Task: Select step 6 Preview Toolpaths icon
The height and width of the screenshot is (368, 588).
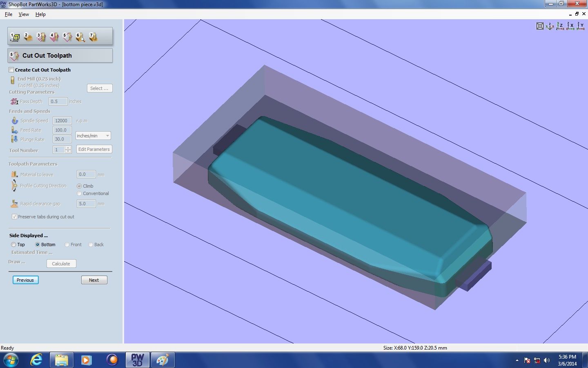Action: pos(80,37)
